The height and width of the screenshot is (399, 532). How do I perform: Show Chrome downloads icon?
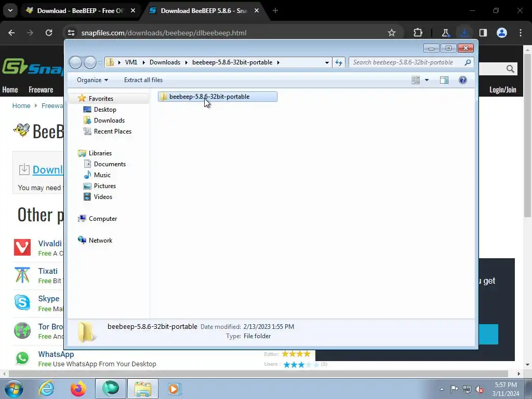click(x=464, y=33)
